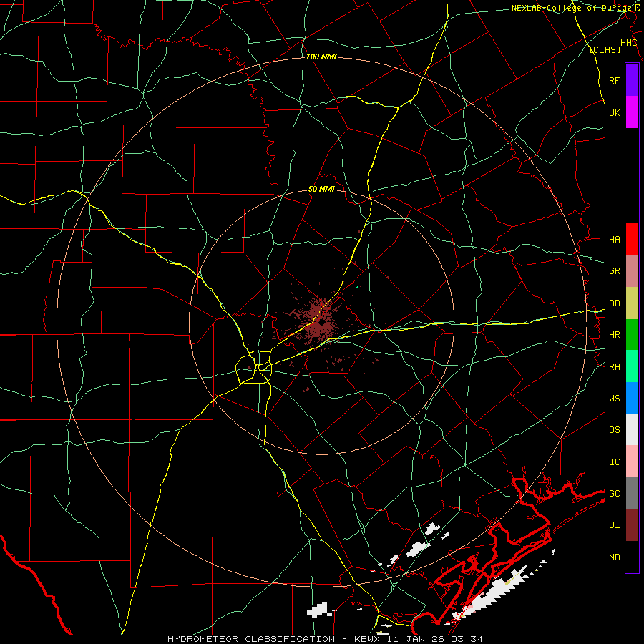This screenshot has height=644, width=644.
Task: Click the 50 NMI range ring label
Action: (321, 189)
